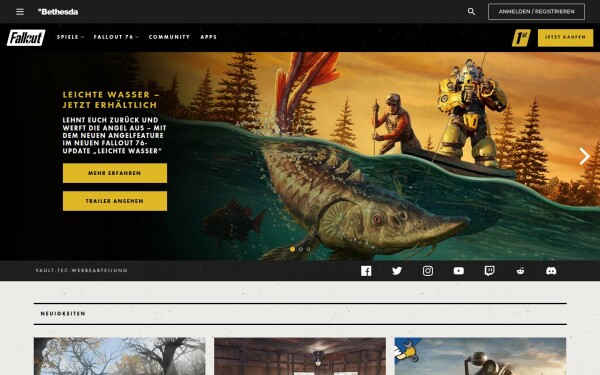Open the Community menu item
The image size is (600, 375).
(x=169, y=37)
